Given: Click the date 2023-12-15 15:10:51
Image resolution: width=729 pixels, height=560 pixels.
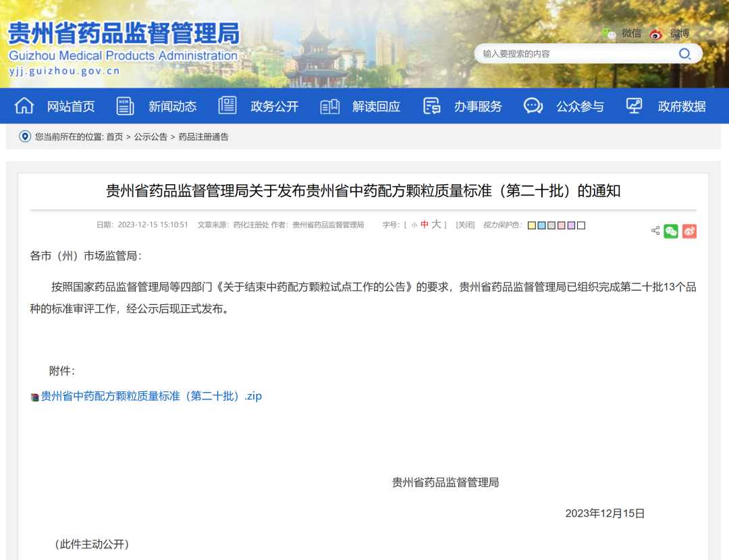Looking at the screenshot, I should pos(153,225).
